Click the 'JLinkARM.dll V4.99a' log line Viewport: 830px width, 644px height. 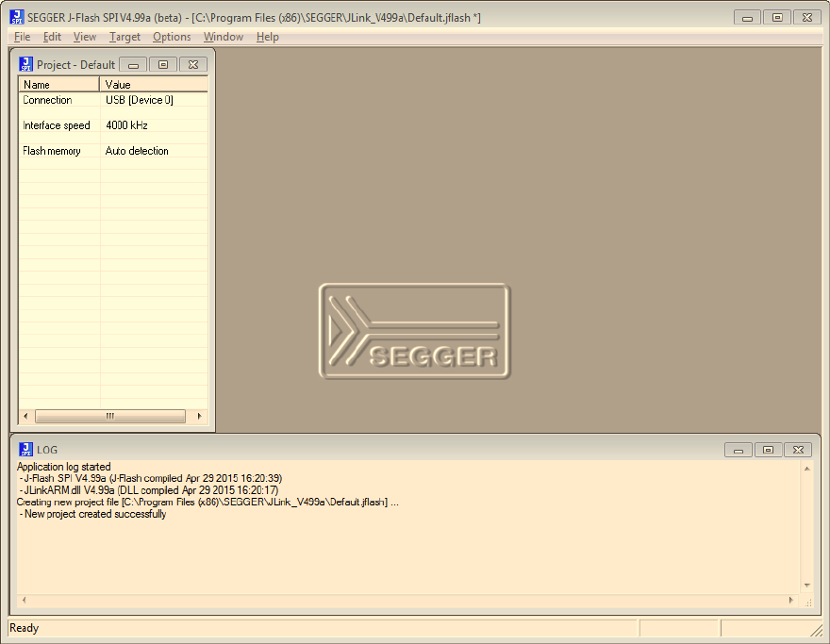149,490
